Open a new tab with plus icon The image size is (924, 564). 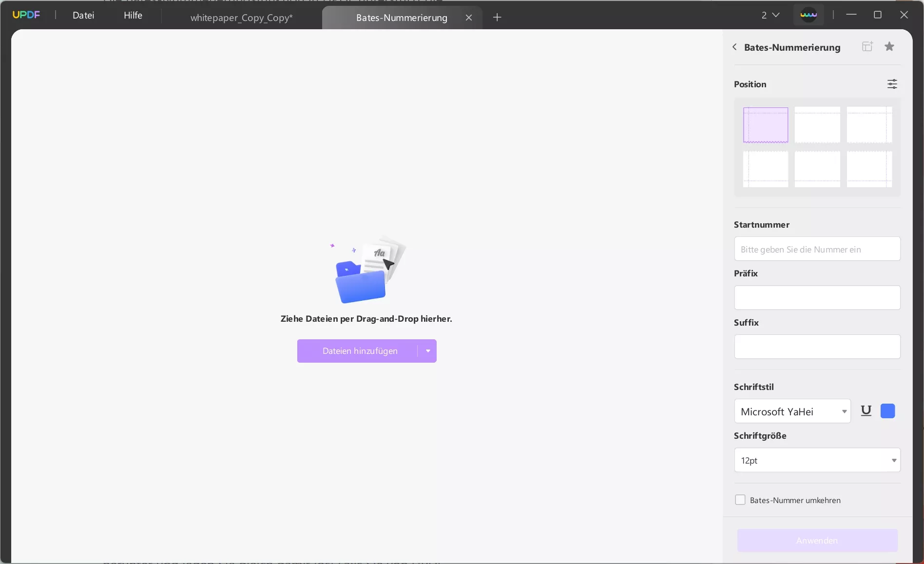497,18
